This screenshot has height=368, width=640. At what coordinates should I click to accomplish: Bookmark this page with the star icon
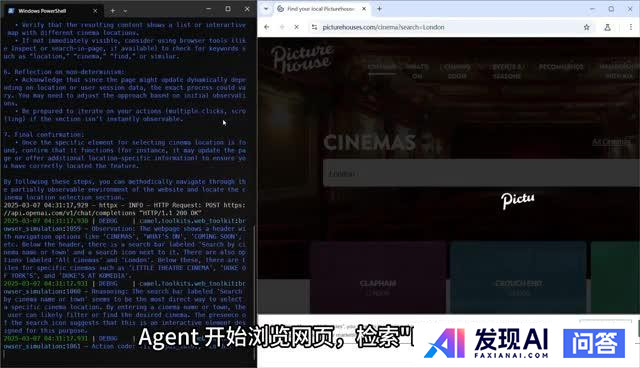pos(587,27)
